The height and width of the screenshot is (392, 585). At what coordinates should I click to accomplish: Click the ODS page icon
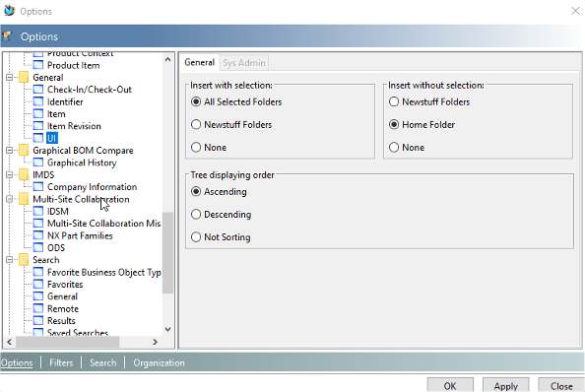click(x=38, y=247)
